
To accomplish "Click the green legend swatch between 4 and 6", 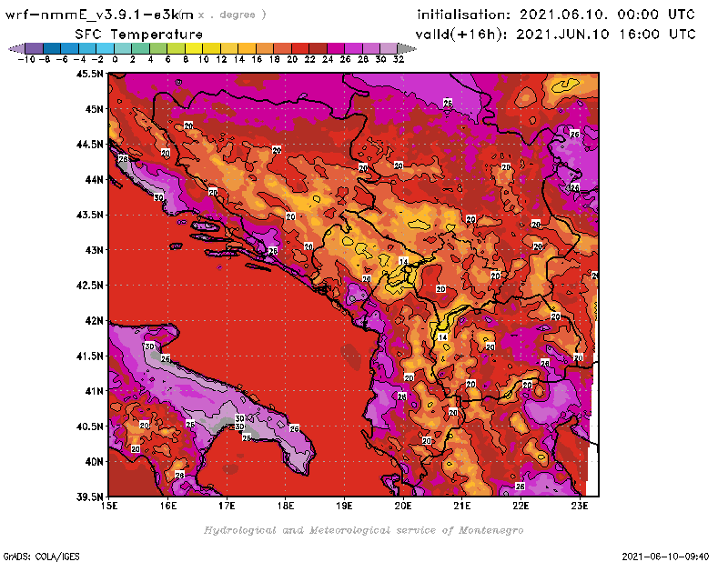I will pos(158,48).
